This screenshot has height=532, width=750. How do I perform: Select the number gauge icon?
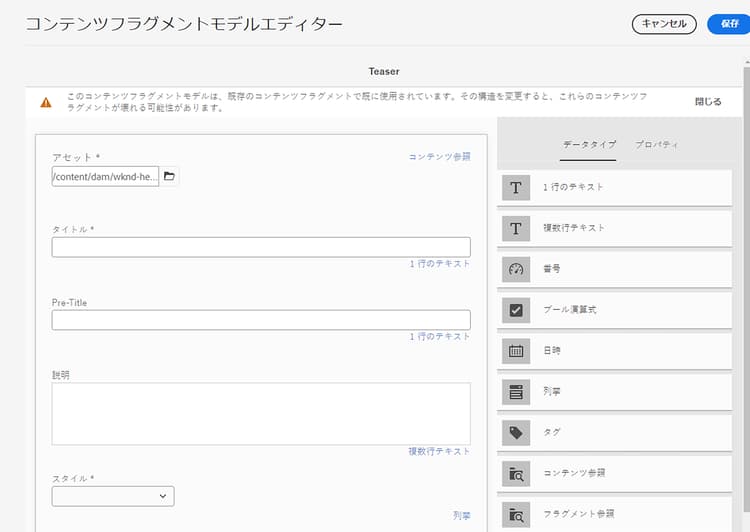click(x=516, y=269)
